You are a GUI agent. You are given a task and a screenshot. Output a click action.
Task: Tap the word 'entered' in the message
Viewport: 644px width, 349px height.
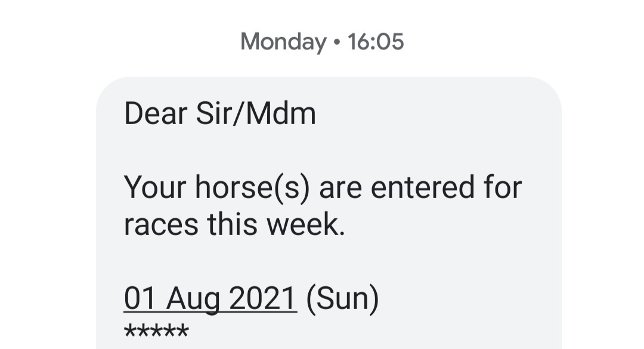tap(423, 188)
